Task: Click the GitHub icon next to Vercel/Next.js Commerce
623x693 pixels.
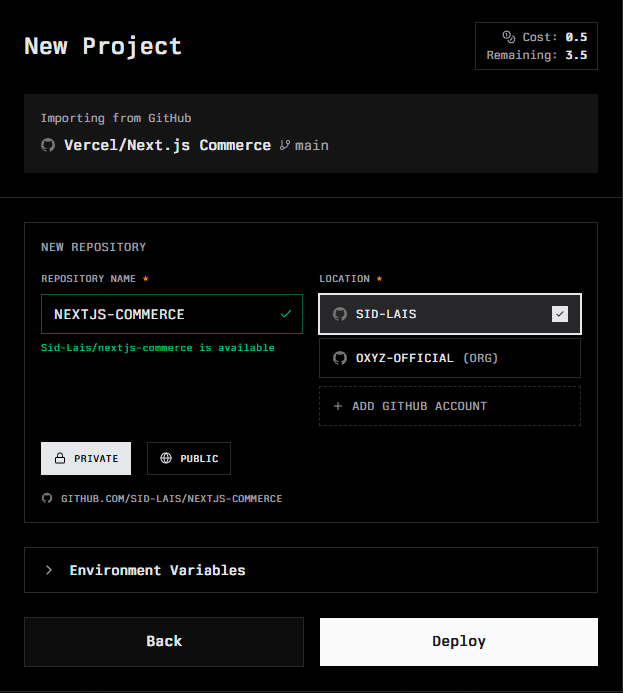Action: pos(48,146)
